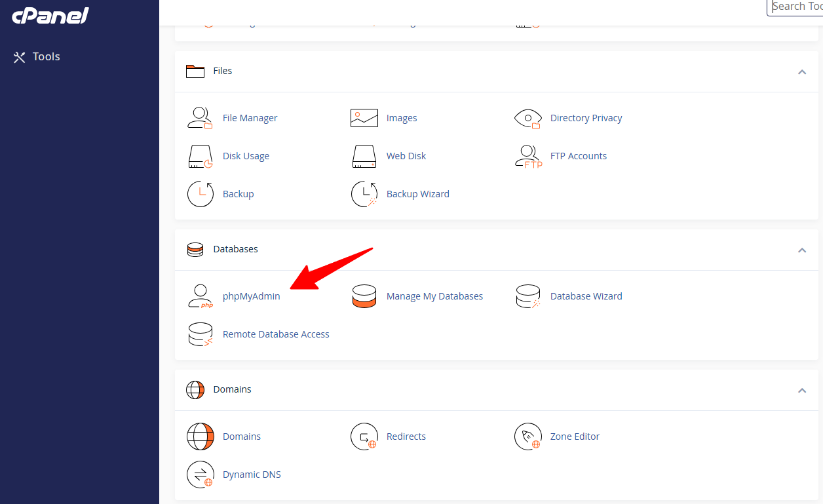The image size is (823, 504).
Task: Collapse the Files section chevron
Action: pos(802,71)
